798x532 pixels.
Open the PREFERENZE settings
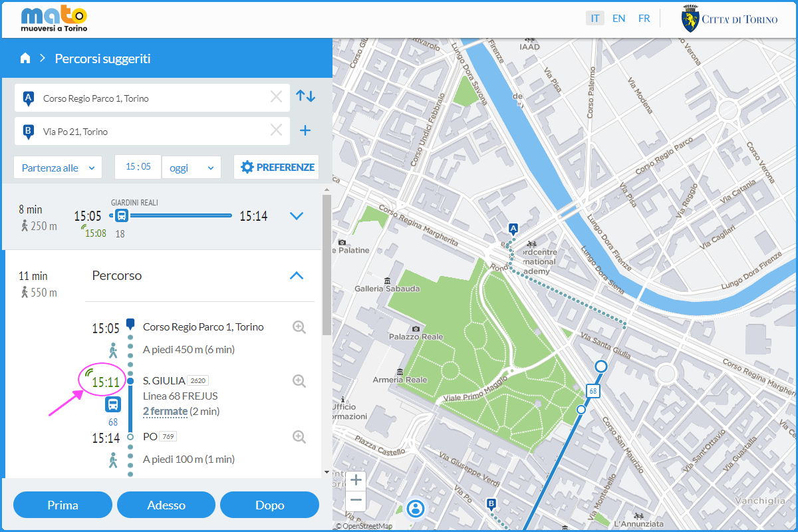pos(277,168)
